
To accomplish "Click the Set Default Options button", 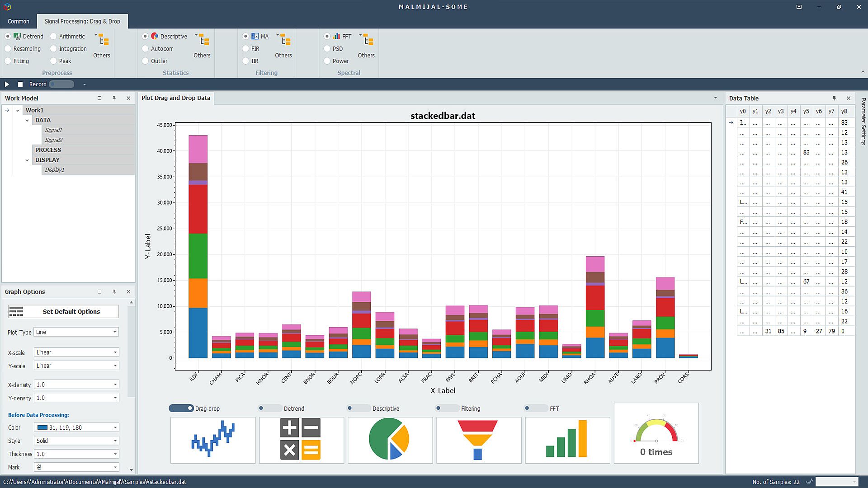I will (63, 312).
